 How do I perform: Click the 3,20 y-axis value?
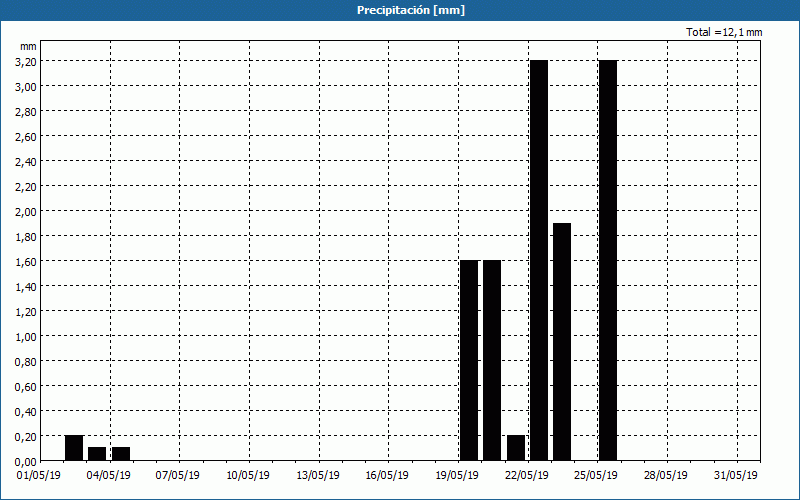26,61
